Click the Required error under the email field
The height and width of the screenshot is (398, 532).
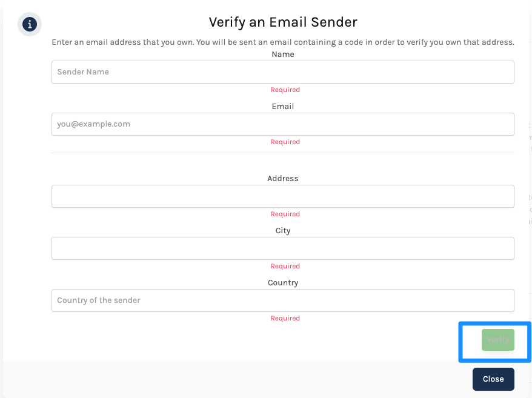[285, 142]
